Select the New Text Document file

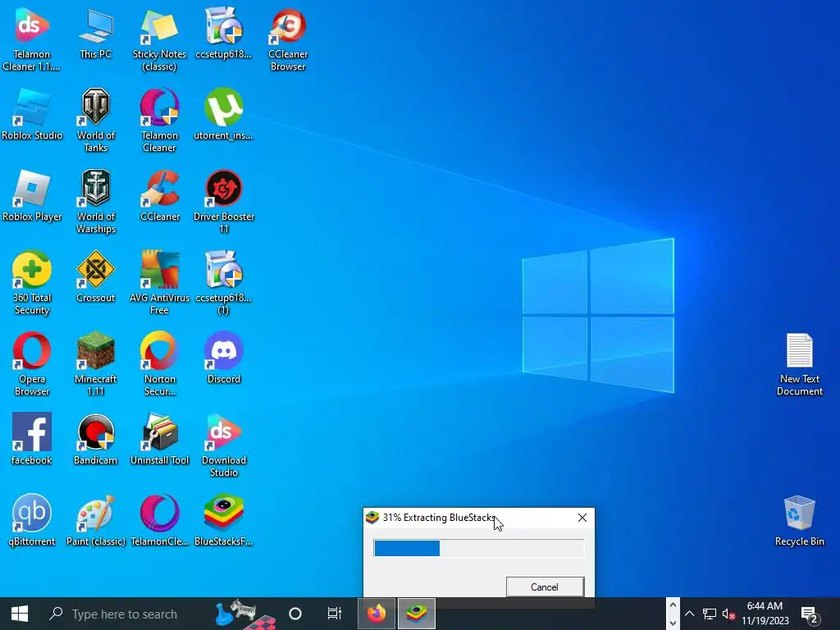(x=799, y=364)
